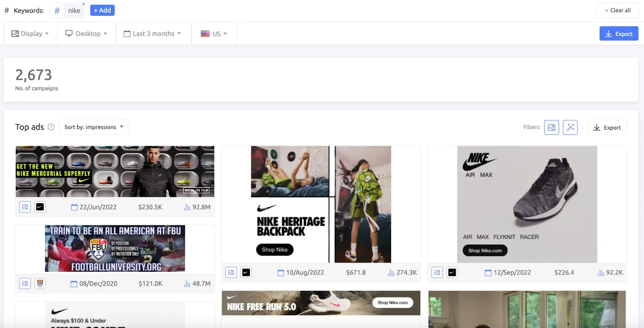644x328 pixels.
Task: Click the 10/Aug/2022 calendar icon
Action: 281,273
